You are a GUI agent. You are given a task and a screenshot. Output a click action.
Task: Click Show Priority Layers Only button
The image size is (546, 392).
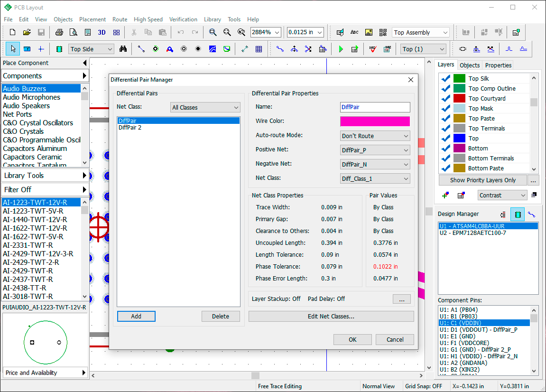click(482, 180)
